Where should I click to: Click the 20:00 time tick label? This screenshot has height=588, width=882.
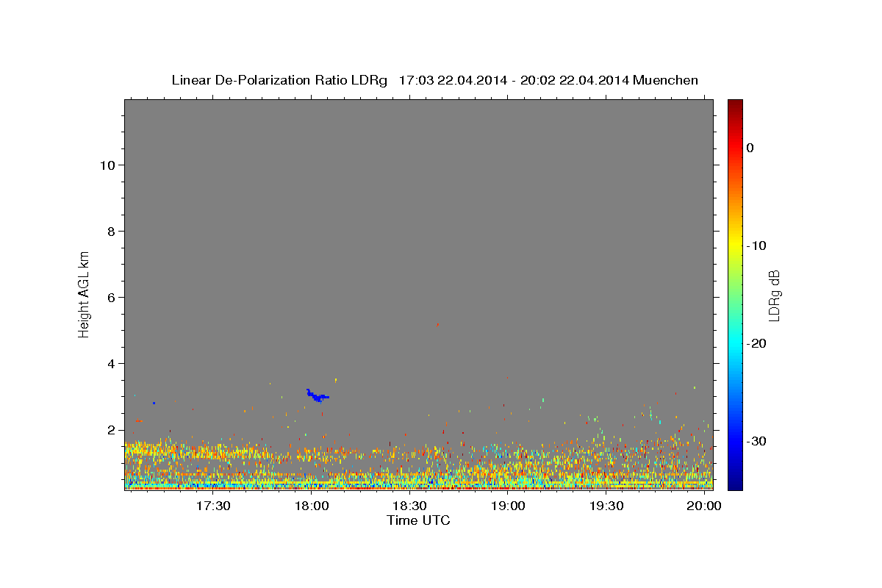pyautogui.click(x=704, y=507)
